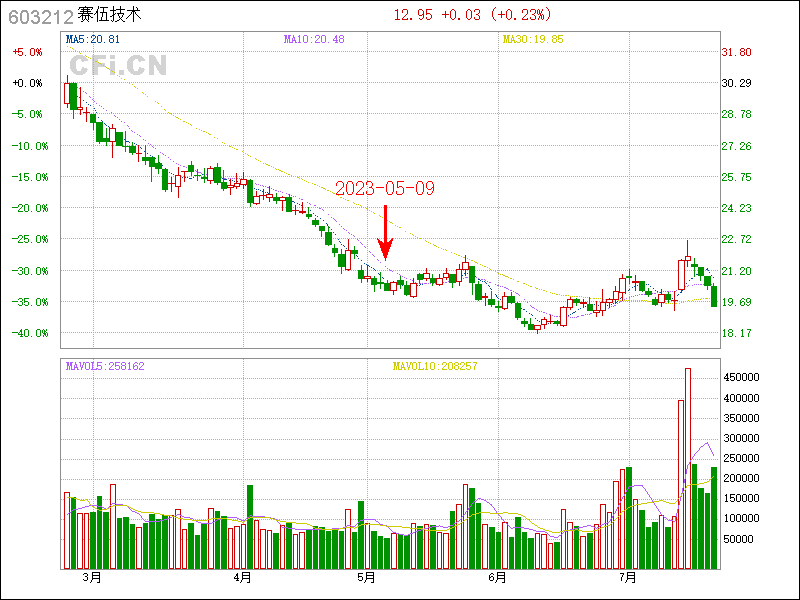Click the MAVOL10:208257 volume label
The image size is (800, 600).
pos(434,366)
